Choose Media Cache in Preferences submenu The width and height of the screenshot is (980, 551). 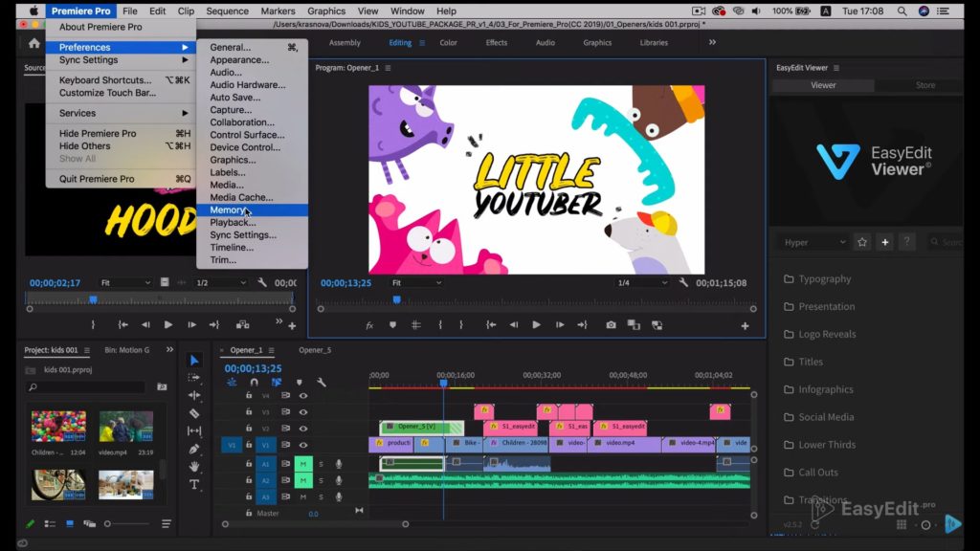[252, 197]
